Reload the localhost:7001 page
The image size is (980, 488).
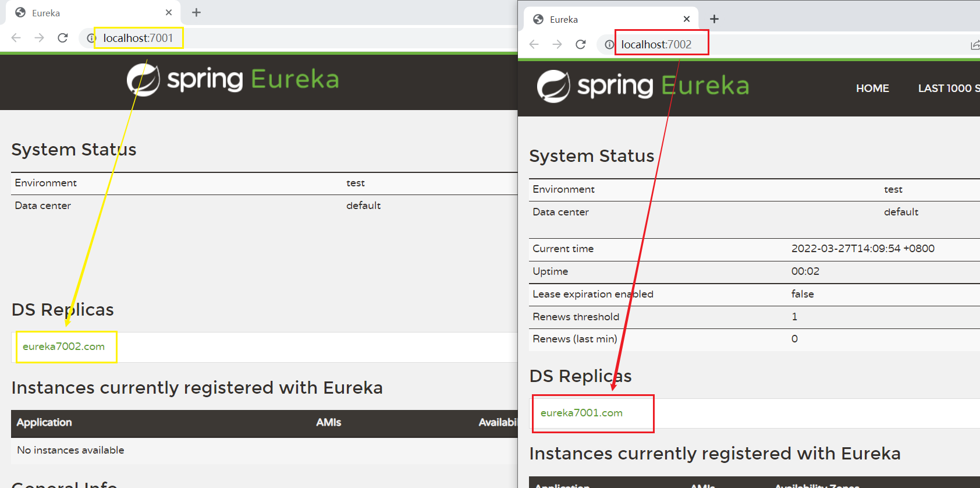coord(63,38)
